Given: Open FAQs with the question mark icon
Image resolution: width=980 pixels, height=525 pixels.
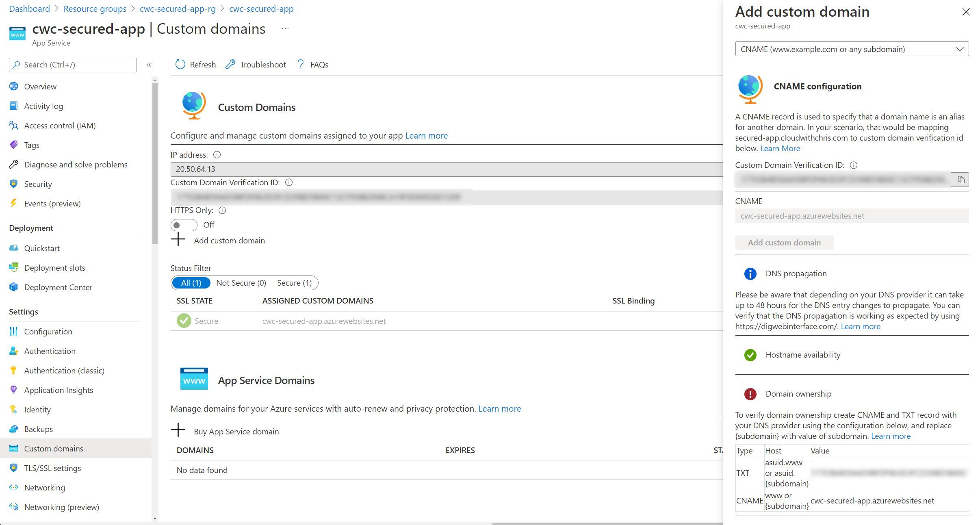Looking at the screenshot, I should click(300, 64).
